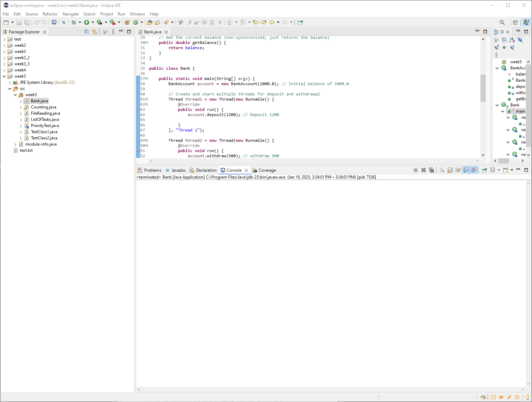The image size is (532, 402).
Task: Click line 44 deposit code in editor
Action: point(214,115)
